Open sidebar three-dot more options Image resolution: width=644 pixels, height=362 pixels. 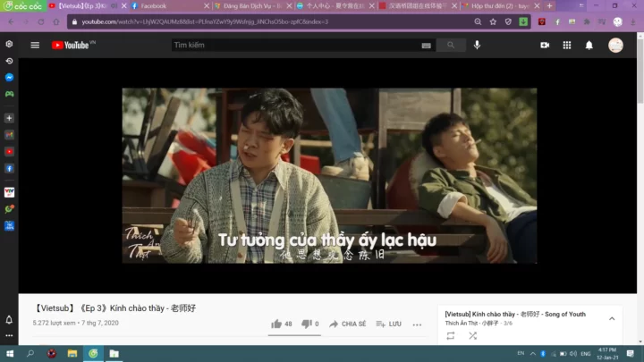[9, 335]
